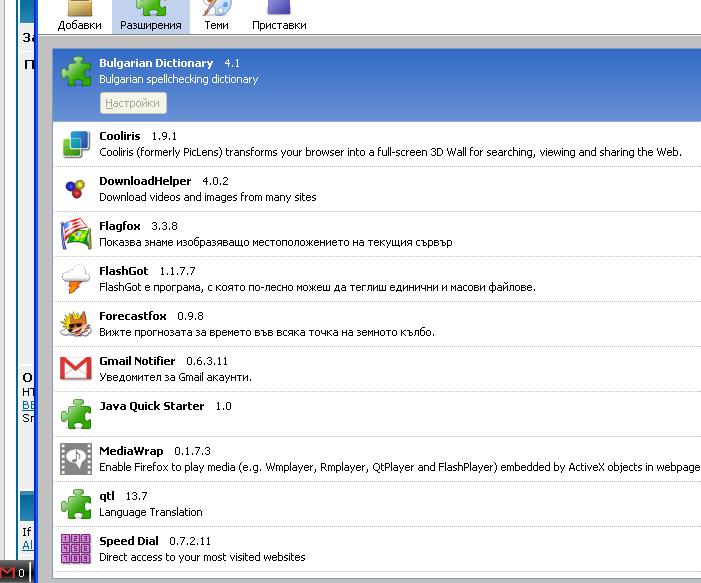Click the Forecastfox sun icon
This screenshot has height=583, width=701.
[x=76, y=324]
